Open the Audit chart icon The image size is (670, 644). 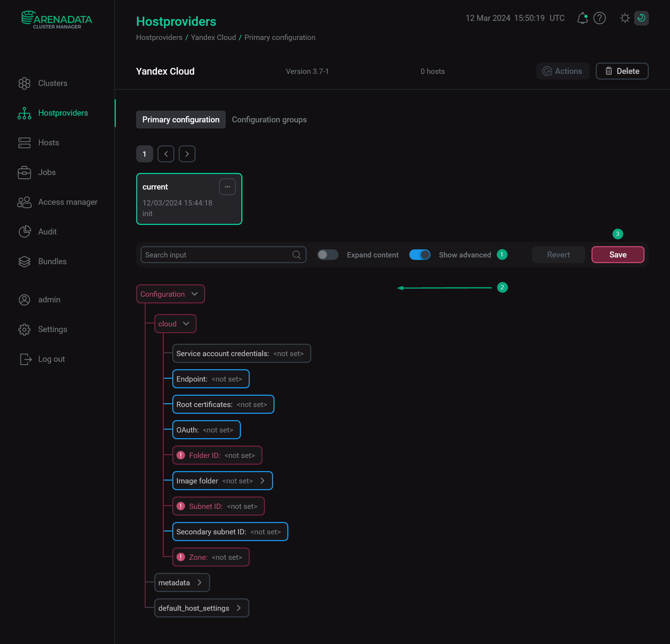(24, 232)
